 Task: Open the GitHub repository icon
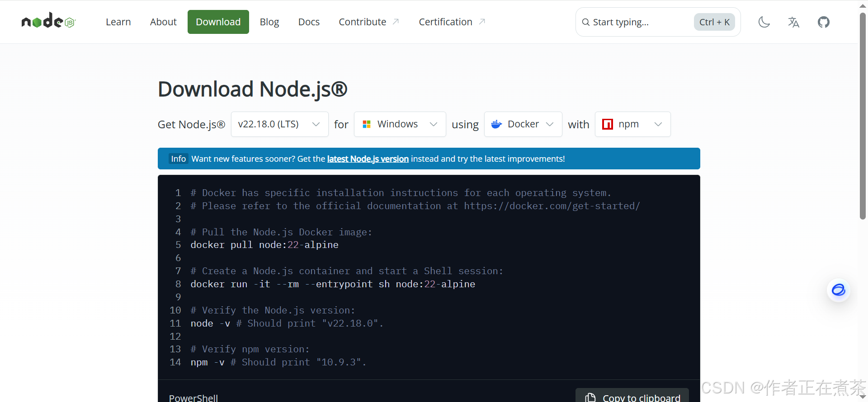[824, 22]
